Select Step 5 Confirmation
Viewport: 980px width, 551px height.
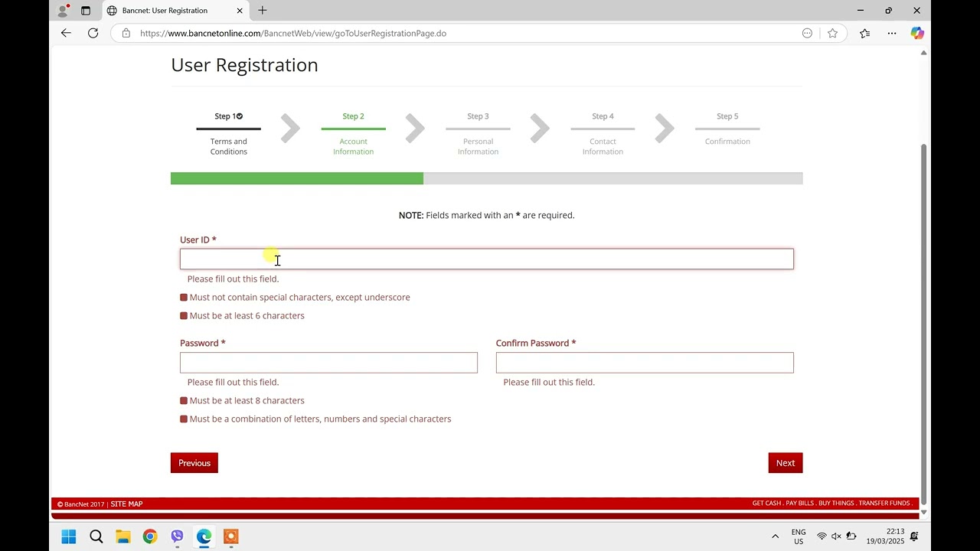[x=727, y=129]
